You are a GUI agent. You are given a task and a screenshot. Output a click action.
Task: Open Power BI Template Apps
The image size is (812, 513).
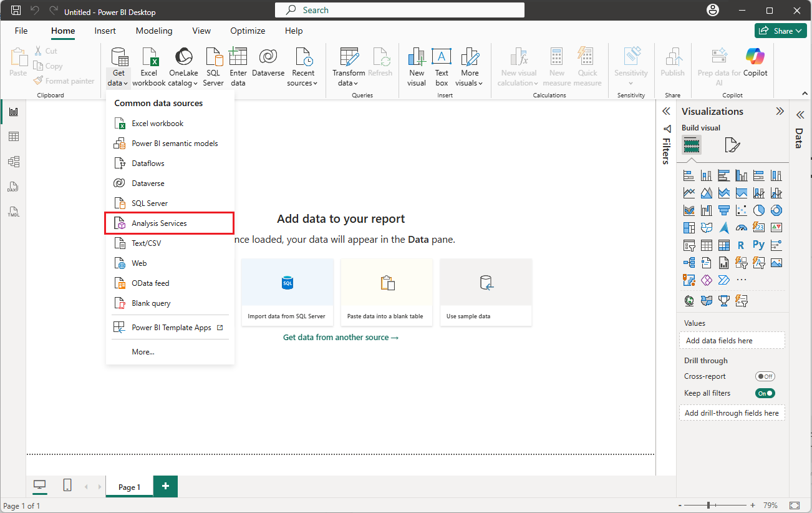click(x=170, y=328)
